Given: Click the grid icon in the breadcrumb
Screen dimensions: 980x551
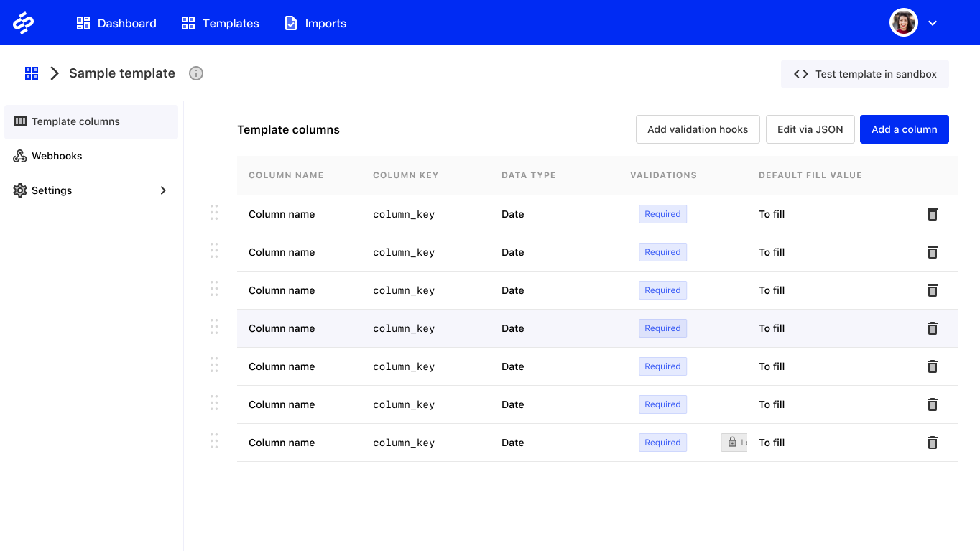Looking at the screenshot, I should [x=31, y=73].
